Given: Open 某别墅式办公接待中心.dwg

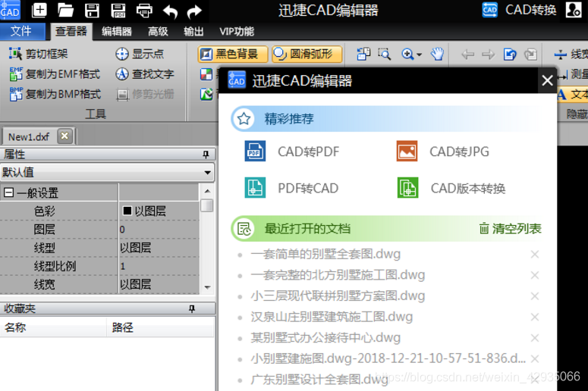Looking at the screenshot, I should [x=325, y=338].
